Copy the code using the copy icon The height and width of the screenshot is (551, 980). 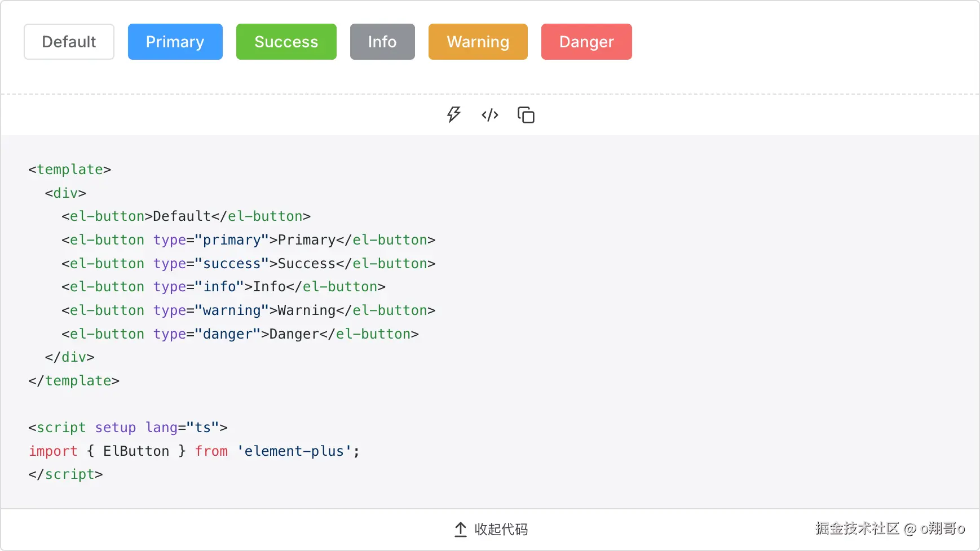(x=526, y=115)
